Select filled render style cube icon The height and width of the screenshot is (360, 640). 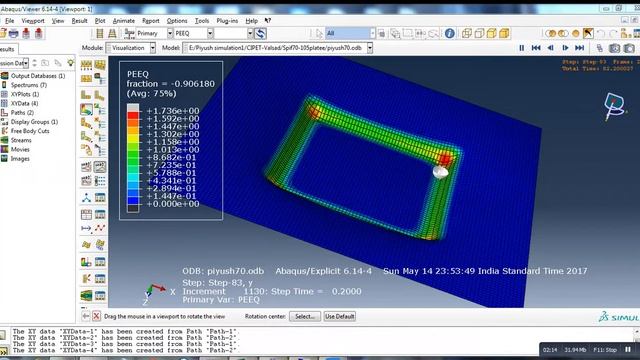(x=492, y=33)
